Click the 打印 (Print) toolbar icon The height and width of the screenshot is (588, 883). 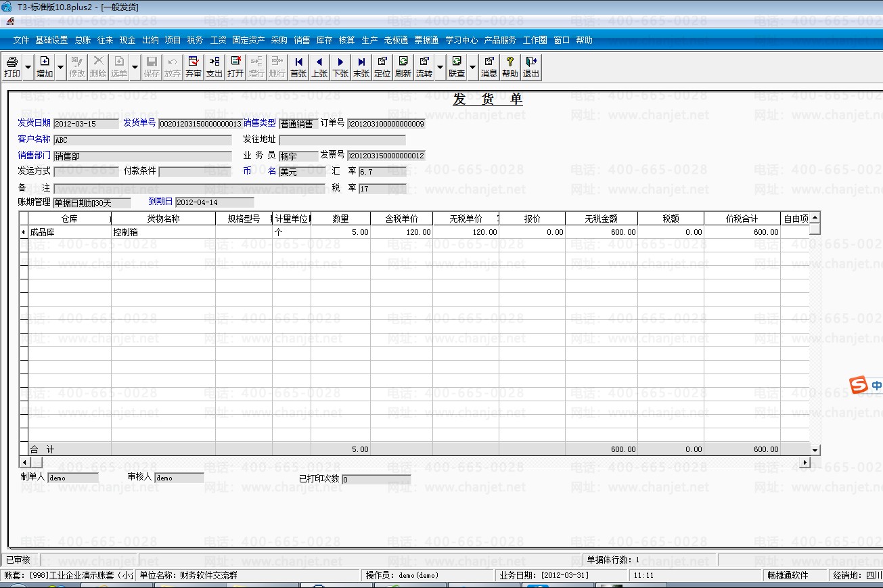coord(12,67)
